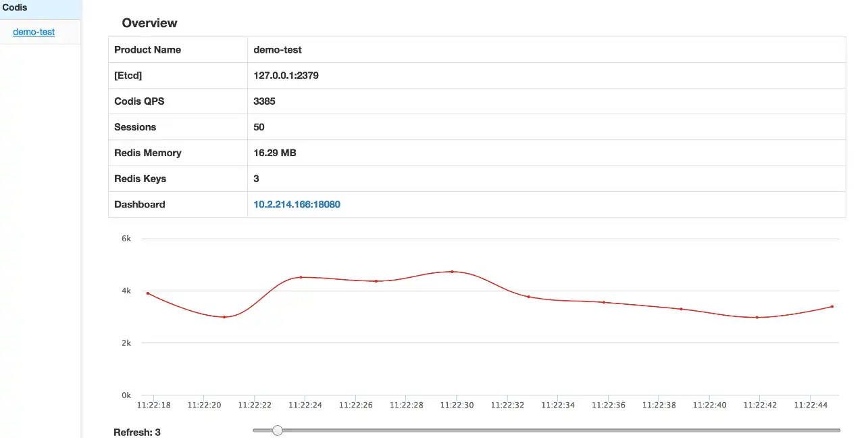Click the first chart data point at 11:22:18

pyautogui.click(x=148, y=293)
